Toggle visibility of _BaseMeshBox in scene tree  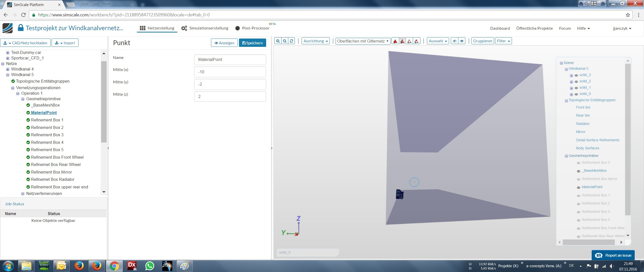pyautogui.click(x=578, y=171)
